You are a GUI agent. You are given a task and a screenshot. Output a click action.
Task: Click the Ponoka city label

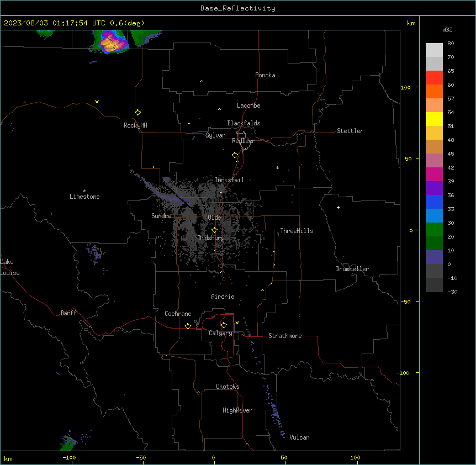(x=265, y=75)
